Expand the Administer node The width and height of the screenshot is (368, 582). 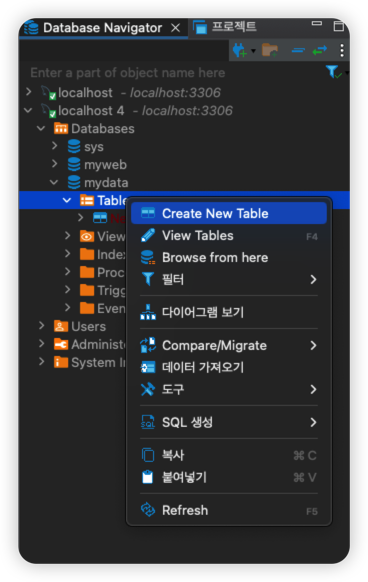[x=42, y=344]
